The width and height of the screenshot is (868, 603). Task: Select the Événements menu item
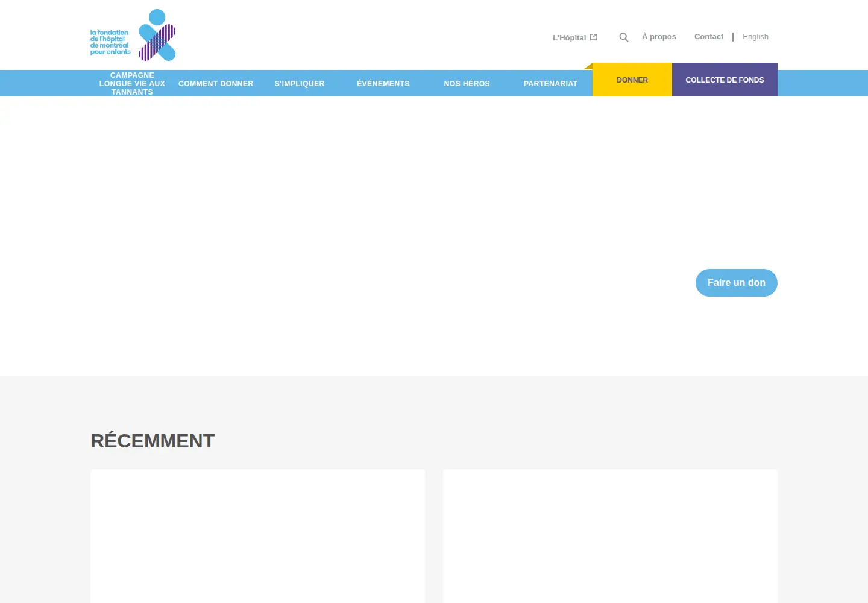pos(383,84)
